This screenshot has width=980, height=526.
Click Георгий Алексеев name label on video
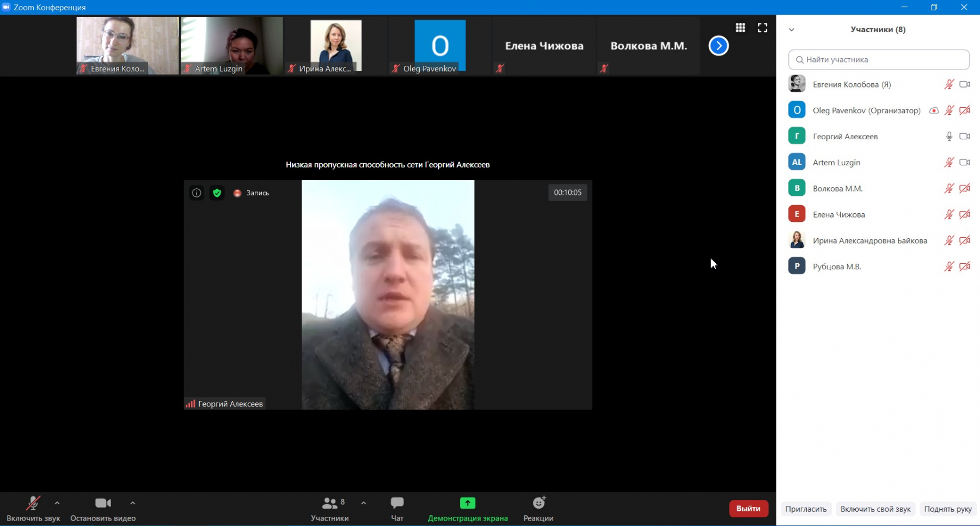pyautogui.click(x=230, y=404)
